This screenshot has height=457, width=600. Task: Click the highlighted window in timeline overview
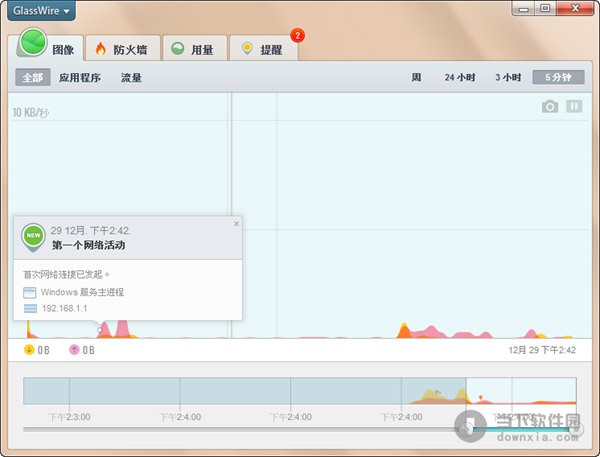(521, 391)
